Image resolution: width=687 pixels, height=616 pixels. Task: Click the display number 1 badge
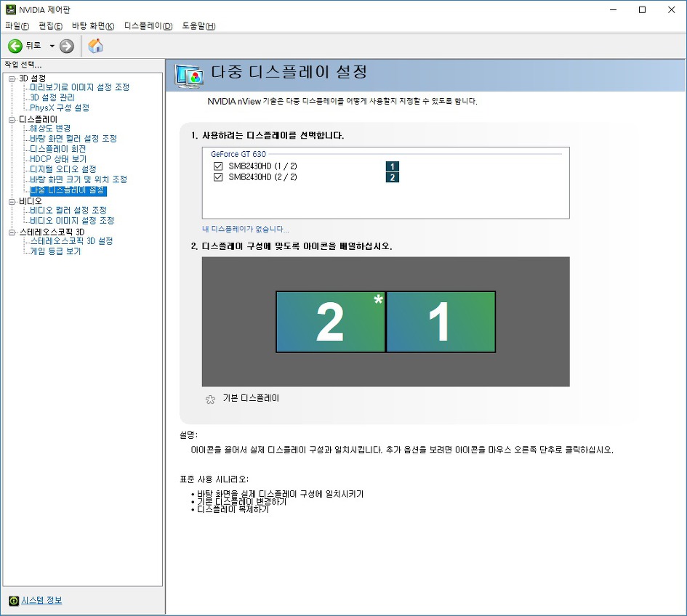392,166
